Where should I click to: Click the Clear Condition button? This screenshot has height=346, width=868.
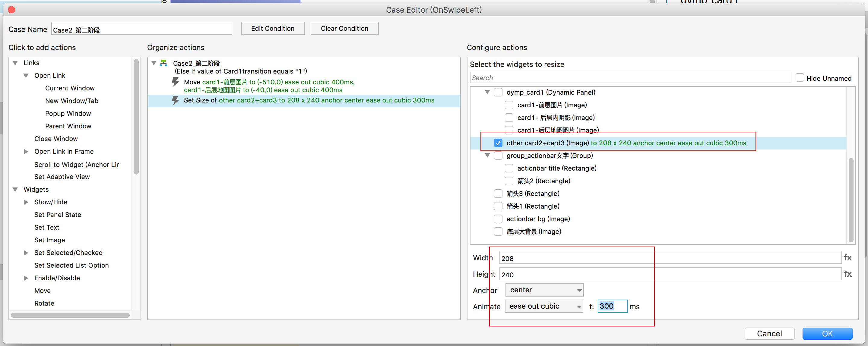click(344, 29)
